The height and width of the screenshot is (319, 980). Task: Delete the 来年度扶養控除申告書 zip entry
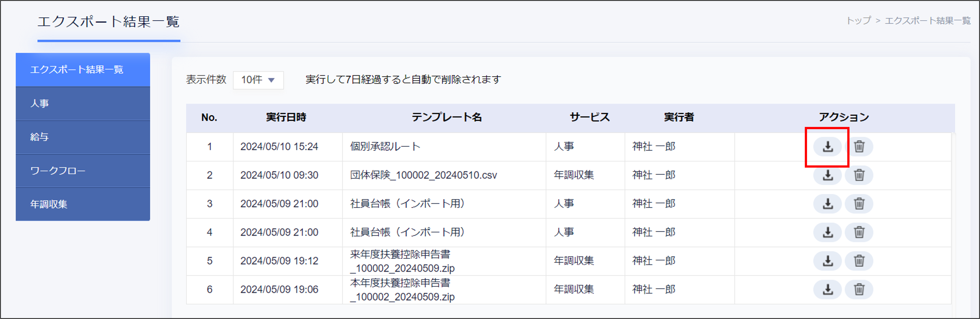click(859, 261)
